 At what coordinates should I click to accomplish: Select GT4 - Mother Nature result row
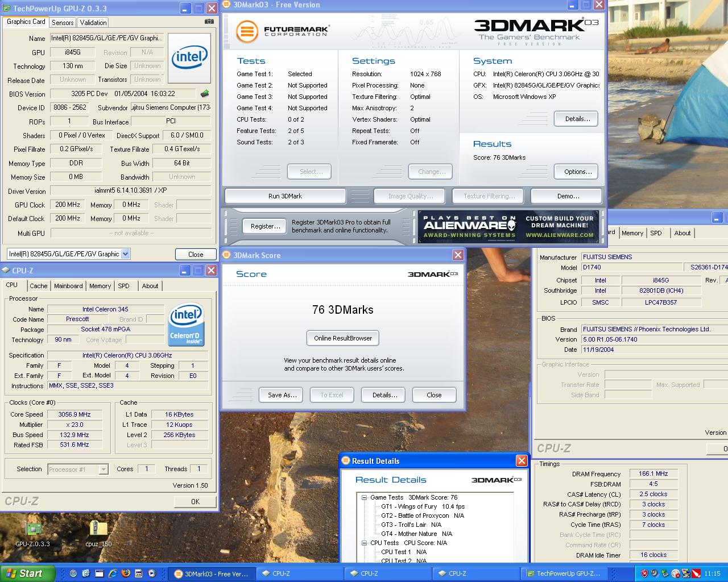point(417,534)
